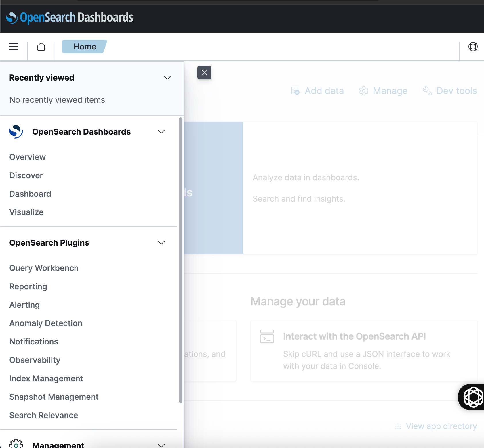Click the Dev tools wrench icon

pos(427,91)
